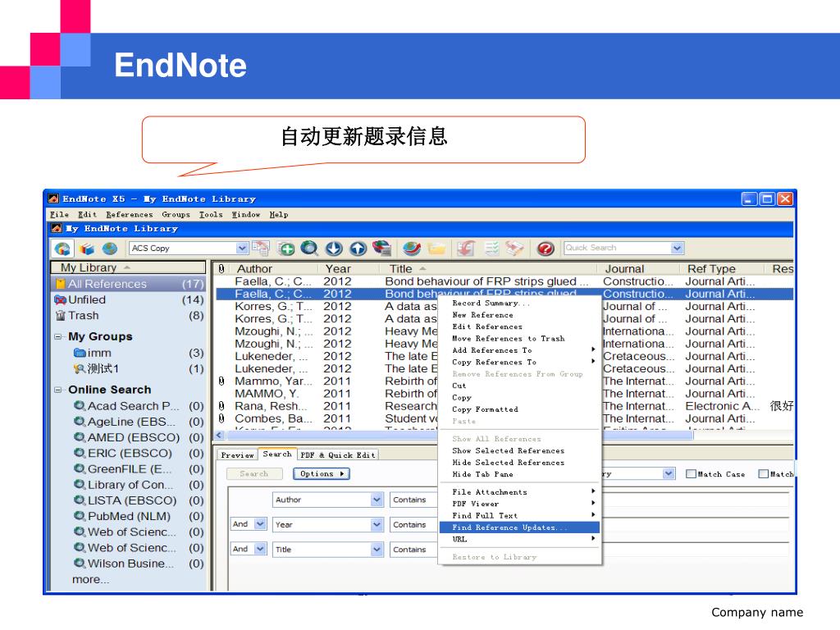
Task: Select Integrated Library and Online Search mode icon
Action: tap(62, 249)
